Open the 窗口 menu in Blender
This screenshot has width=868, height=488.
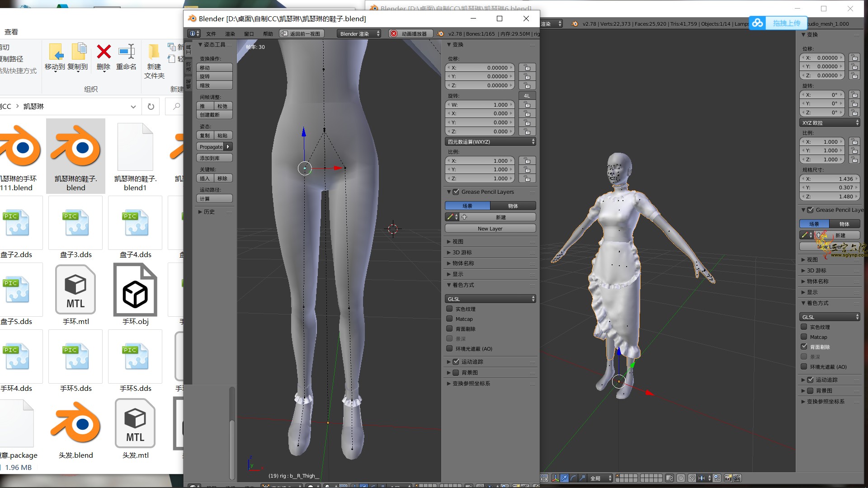coord(249,34)
